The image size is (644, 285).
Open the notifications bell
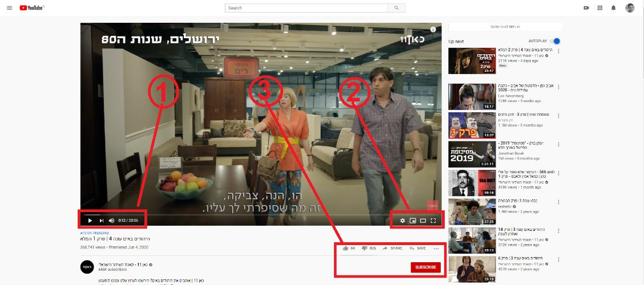(x=614, y=8)
